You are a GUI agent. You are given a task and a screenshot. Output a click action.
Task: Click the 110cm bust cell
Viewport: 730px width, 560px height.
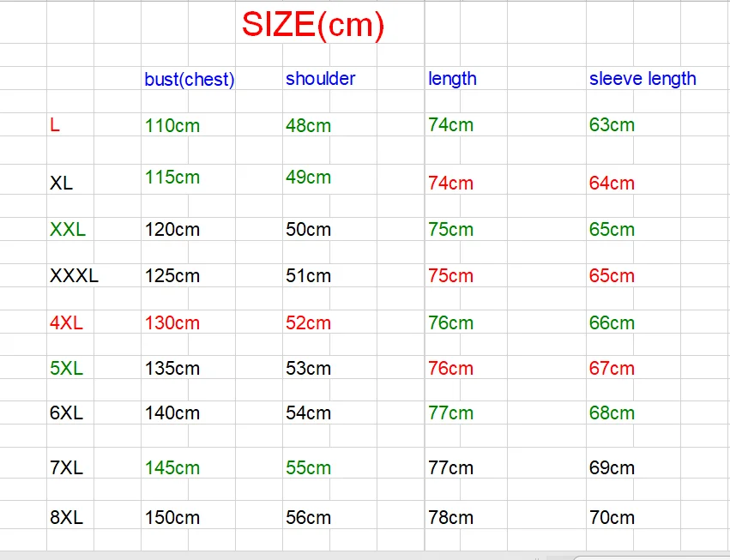coord(172,125)
